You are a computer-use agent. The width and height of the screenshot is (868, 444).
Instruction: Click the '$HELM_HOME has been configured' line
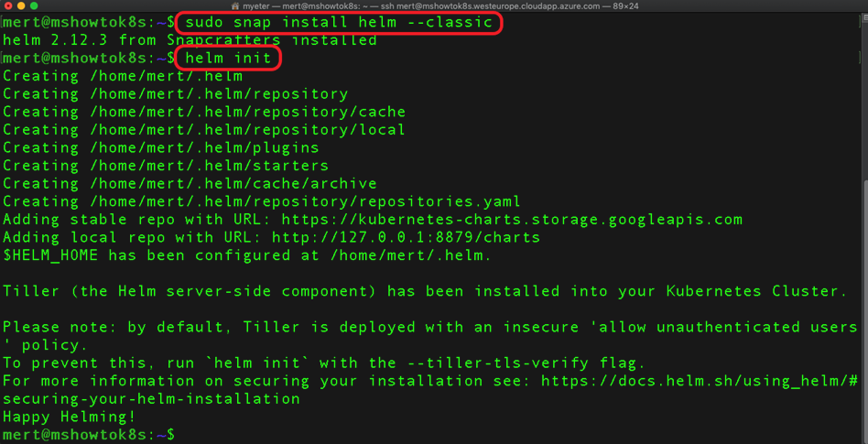[x=247, y=255]
